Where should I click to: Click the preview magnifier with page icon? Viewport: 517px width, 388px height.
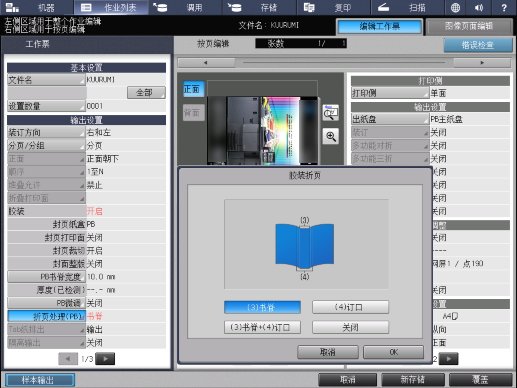(x=331, y=113)
